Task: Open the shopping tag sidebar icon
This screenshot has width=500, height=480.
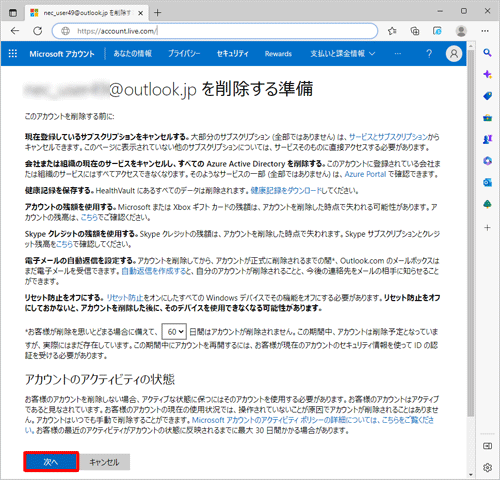Action: click(x=487, y=96)
